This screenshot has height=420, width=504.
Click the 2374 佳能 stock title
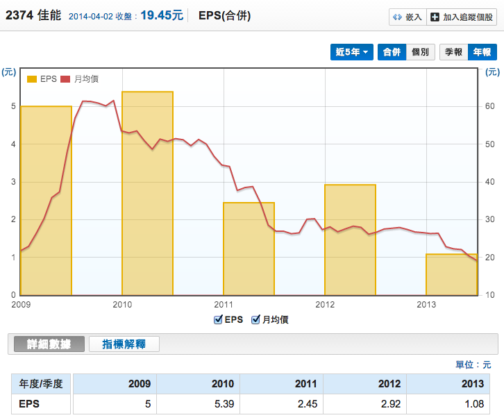tap(33, 15)
